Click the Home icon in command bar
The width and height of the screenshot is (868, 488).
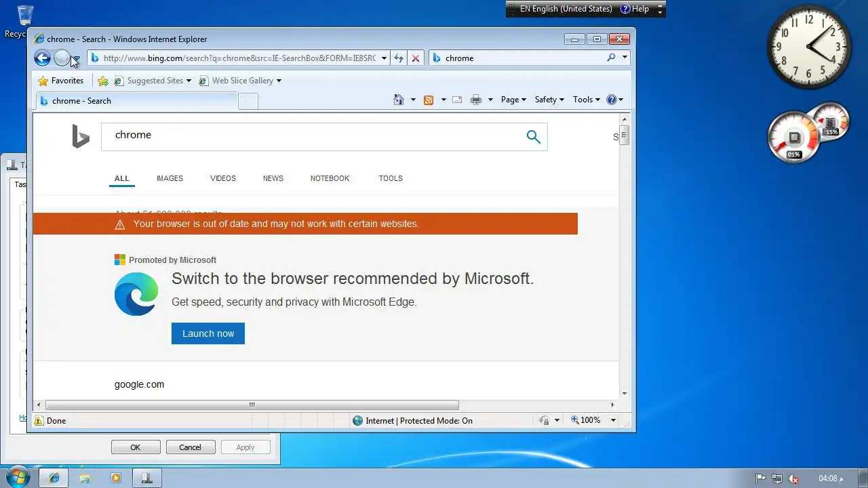[x=399, y=100]
